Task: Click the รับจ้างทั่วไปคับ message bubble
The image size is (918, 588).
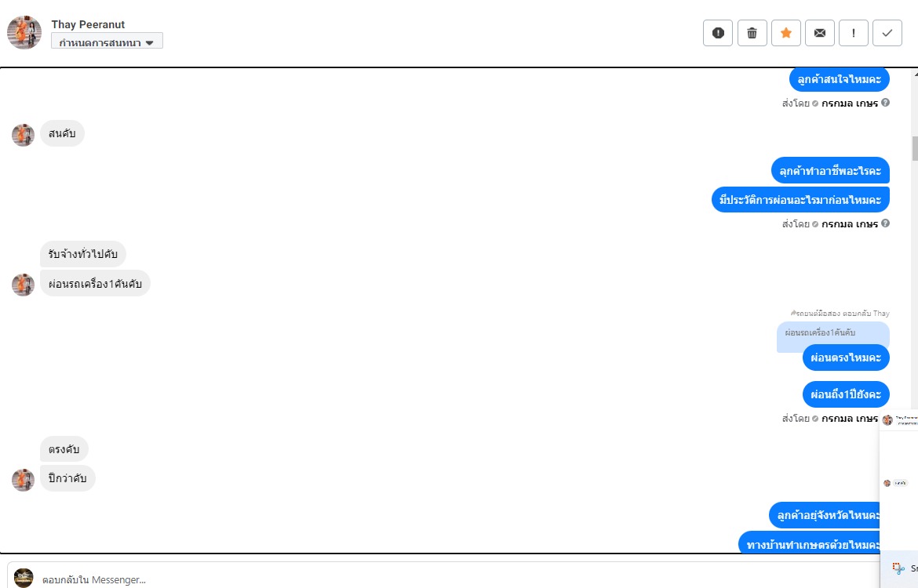Action: [83, 254]
